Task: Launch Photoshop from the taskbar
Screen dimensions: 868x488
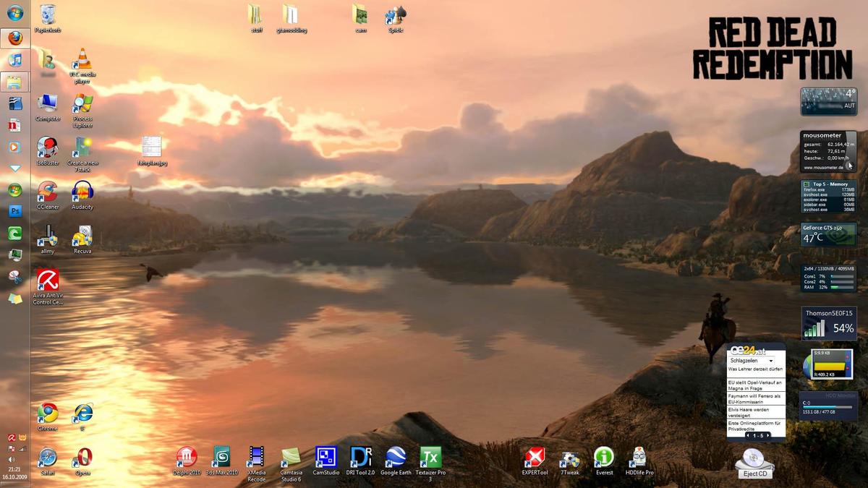Action: click(15, 211)
